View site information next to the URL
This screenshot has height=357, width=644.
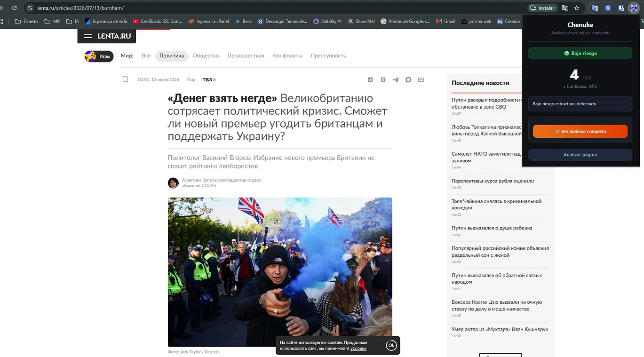tap(30, 8)
